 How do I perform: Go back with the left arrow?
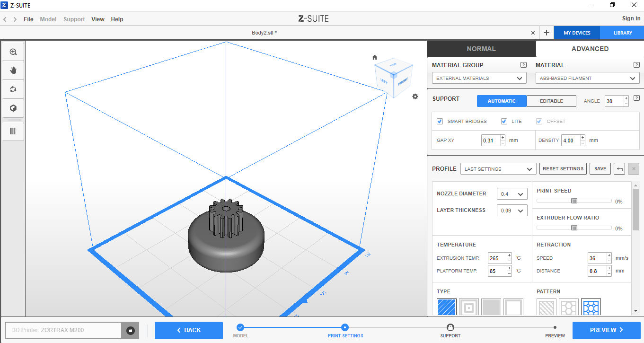point(5,19)
